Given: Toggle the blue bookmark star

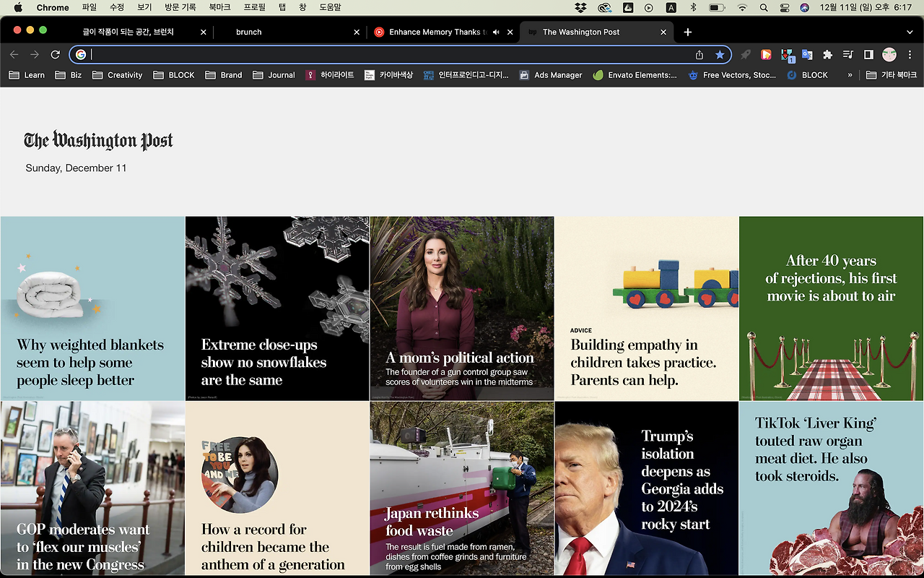Looking at the screenshot, I should point(720,55).
